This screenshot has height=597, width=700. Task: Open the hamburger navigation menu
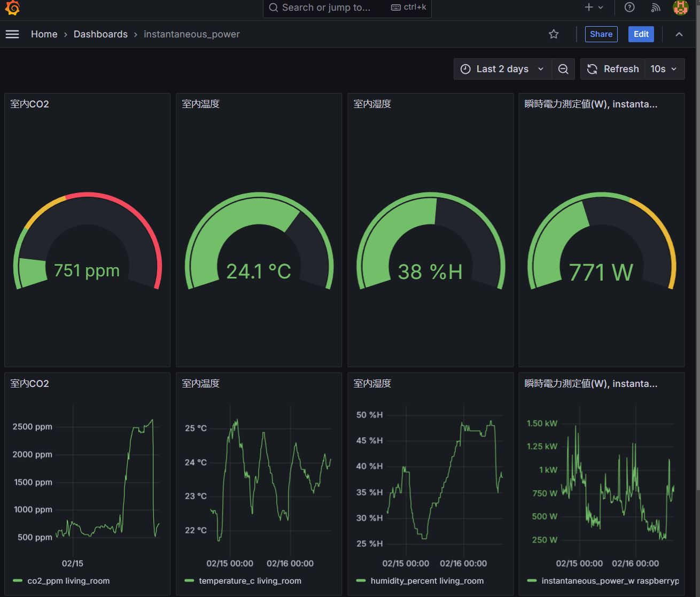point(12,34)
